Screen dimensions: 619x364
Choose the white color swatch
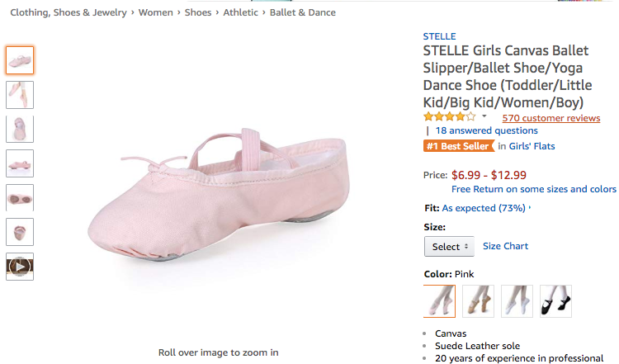pyautogui.click(x=517, y=301)
